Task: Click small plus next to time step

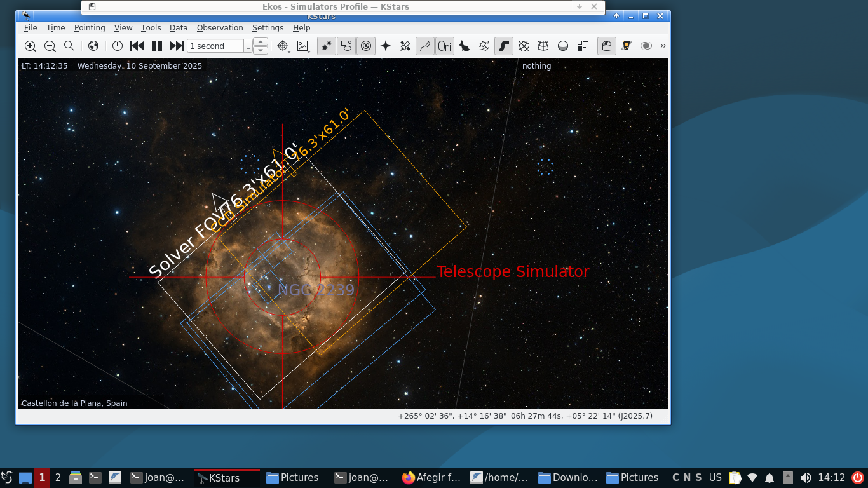Action: (x=248, y=43)
